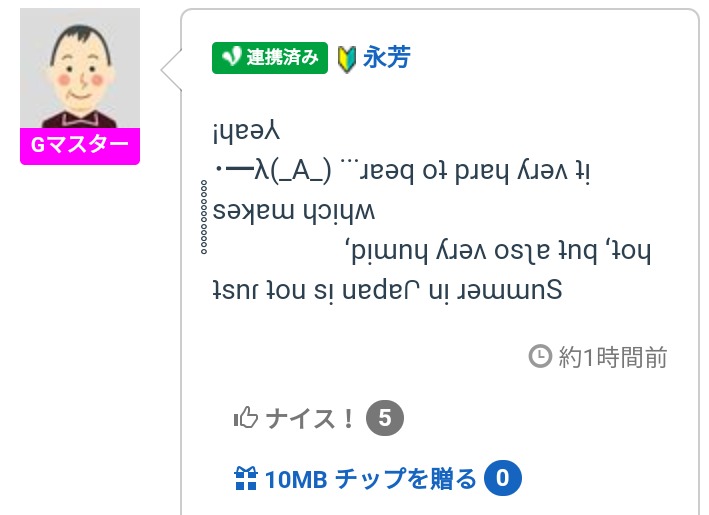Click the 約1時間前 timestamp
709x515 pixels.
pos(612,357)
